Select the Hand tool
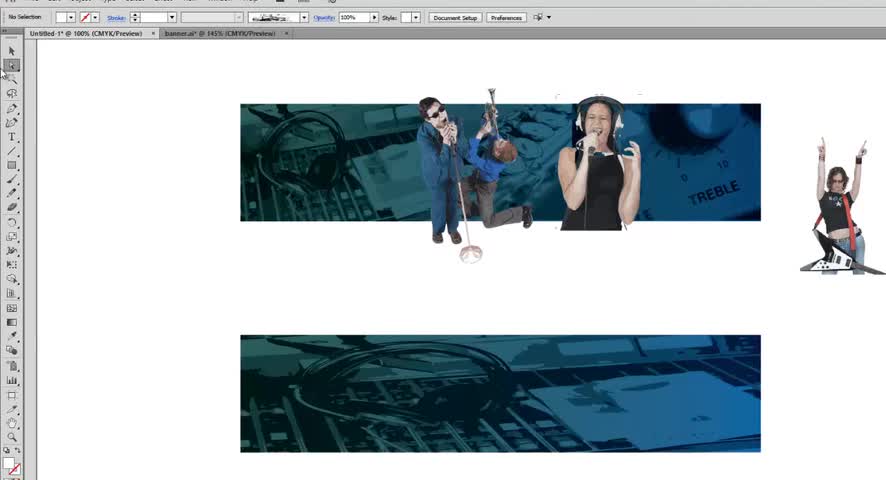 (12, 423)
